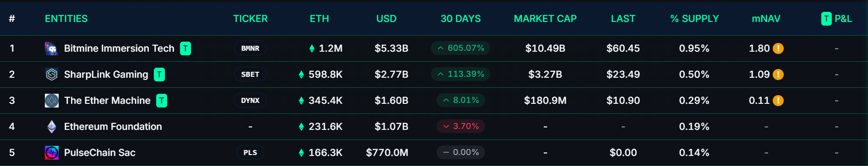
Task: Open the BMNR ticker pill
Action: click(250, 48)
